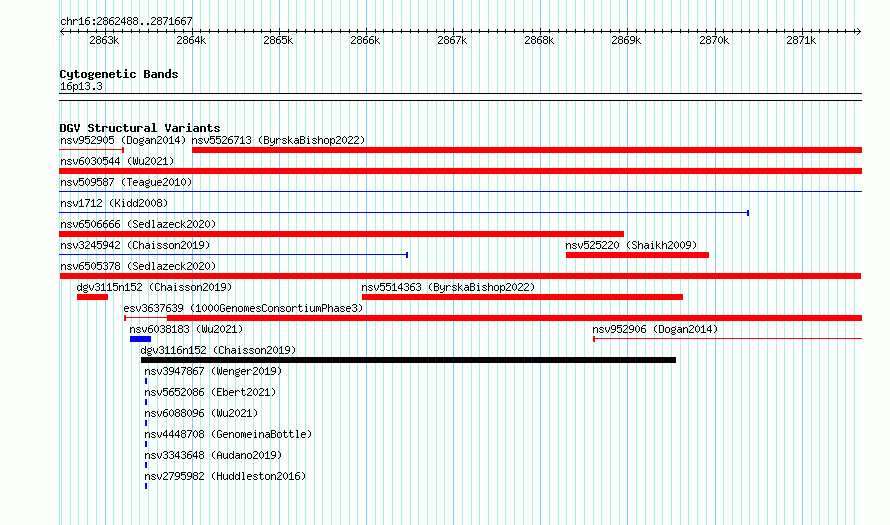Image resolution: width=890 pixels, height=525 pixels.
Task: Select the red nsv5514363 variant bar
Action: (x=522, y=297)
